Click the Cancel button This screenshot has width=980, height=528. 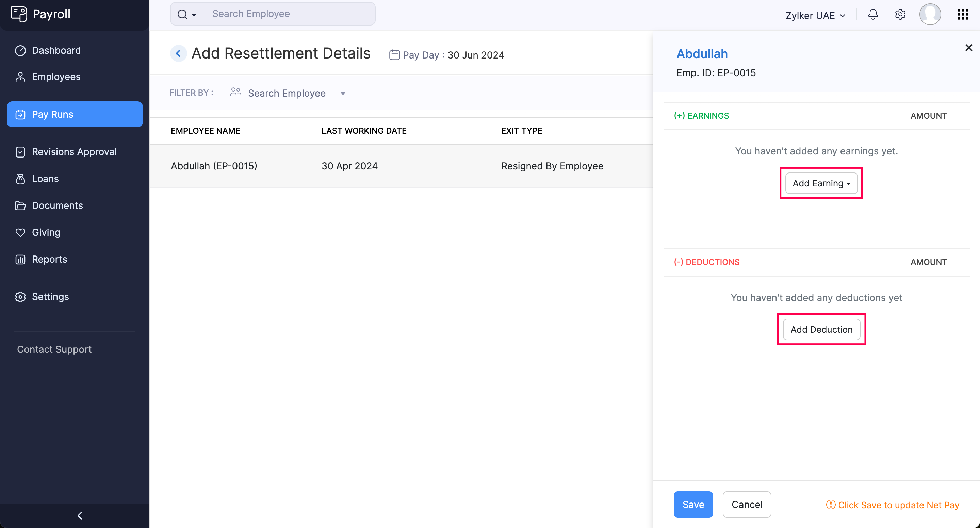(747, 505)
